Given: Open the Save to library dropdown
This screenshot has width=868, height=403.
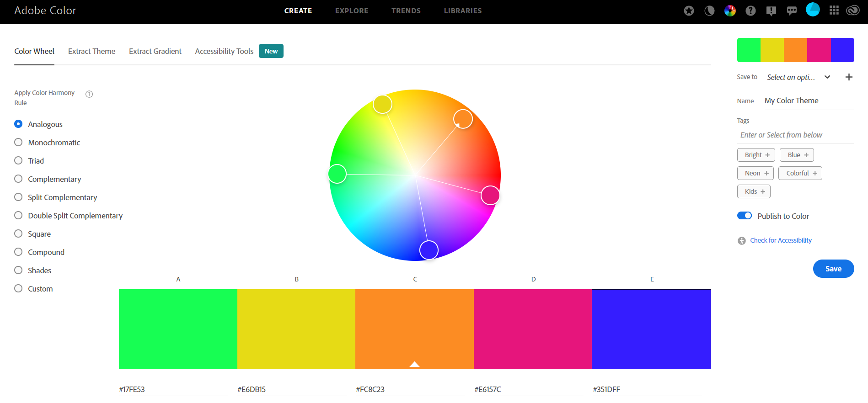Looking at the screenshot, I should [798, 77].
